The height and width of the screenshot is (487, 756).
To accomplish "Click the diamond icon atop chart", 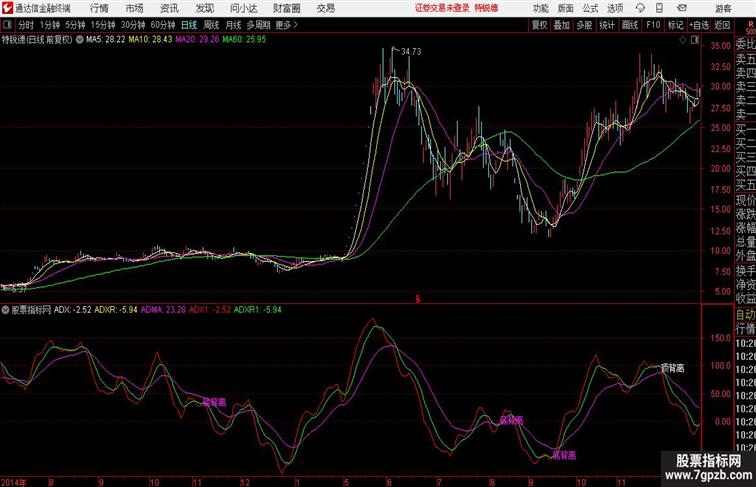I will (x=683, y=40).
